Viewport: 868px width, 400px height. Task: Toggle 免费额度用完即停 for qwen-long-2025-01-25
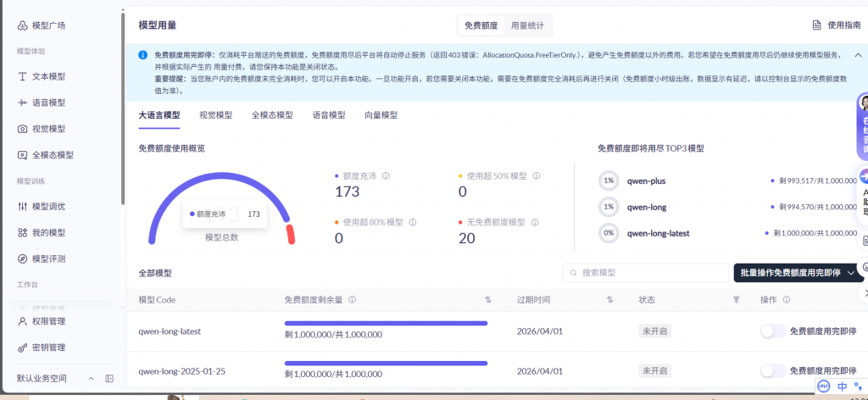(x=773, y=370)
